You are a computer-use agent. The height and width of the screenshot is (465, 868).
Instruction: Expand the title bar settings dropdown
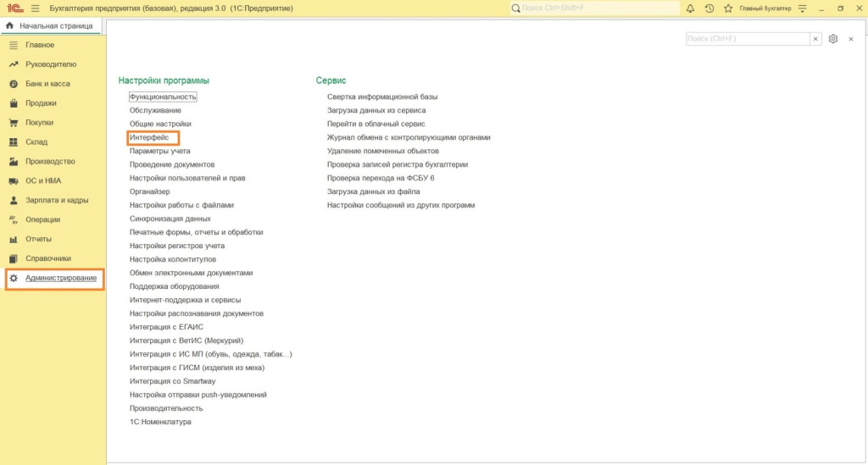coord(802,8)
